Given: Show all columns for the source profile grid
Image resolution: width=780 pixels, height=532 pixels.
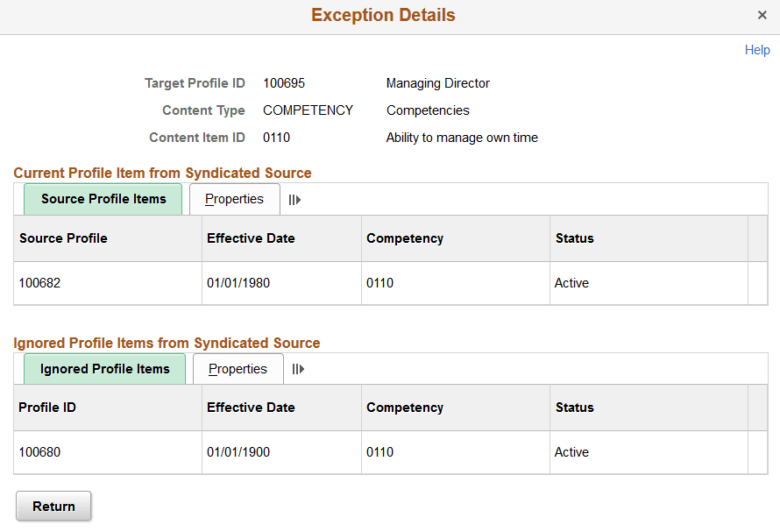Looking at the screenshot, I should click(294, 199).
